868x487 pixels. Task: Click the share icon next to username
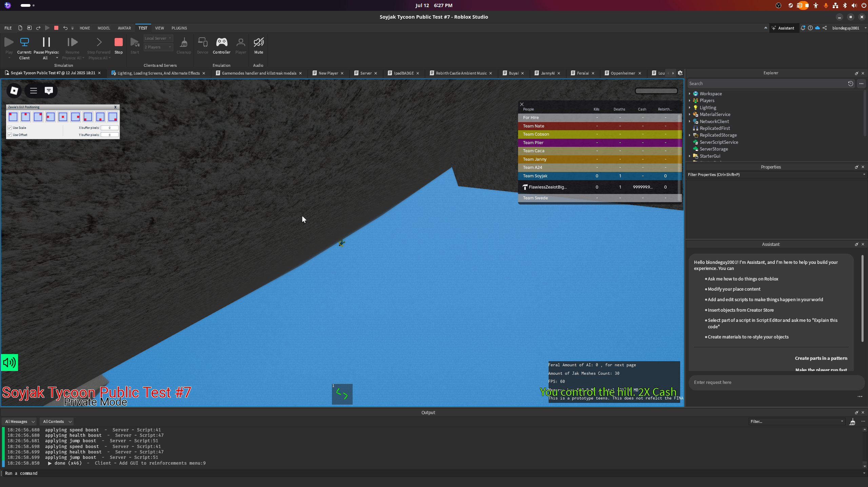[x=825, y=28]
